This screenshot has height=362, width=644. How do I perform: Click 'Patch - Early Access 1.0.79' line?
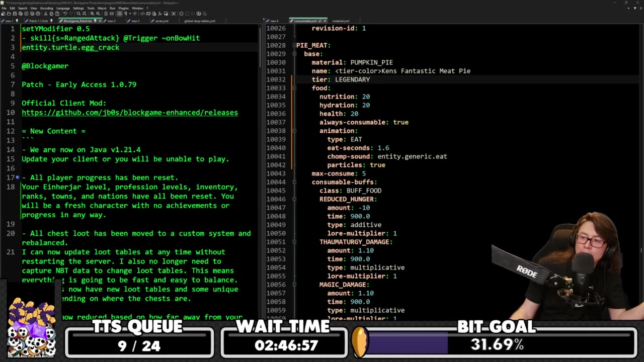tap(79, 84)
